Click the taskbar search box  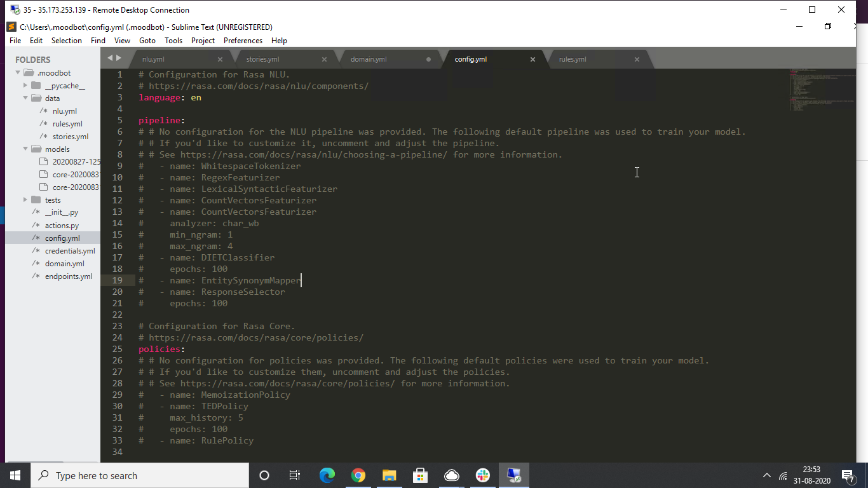(140, 475)
